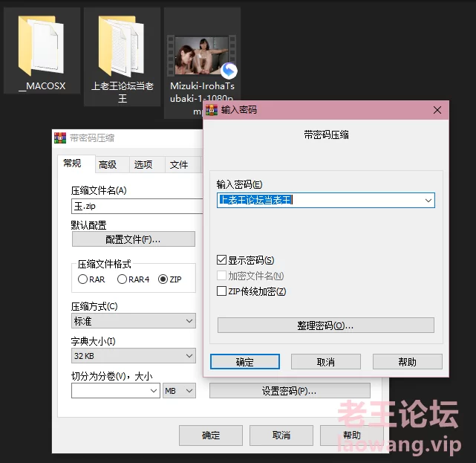This screenshot has height=463, width=476.
Task: Click 确定 in the 带密码压缩 window
Action: tap(211, 436)
